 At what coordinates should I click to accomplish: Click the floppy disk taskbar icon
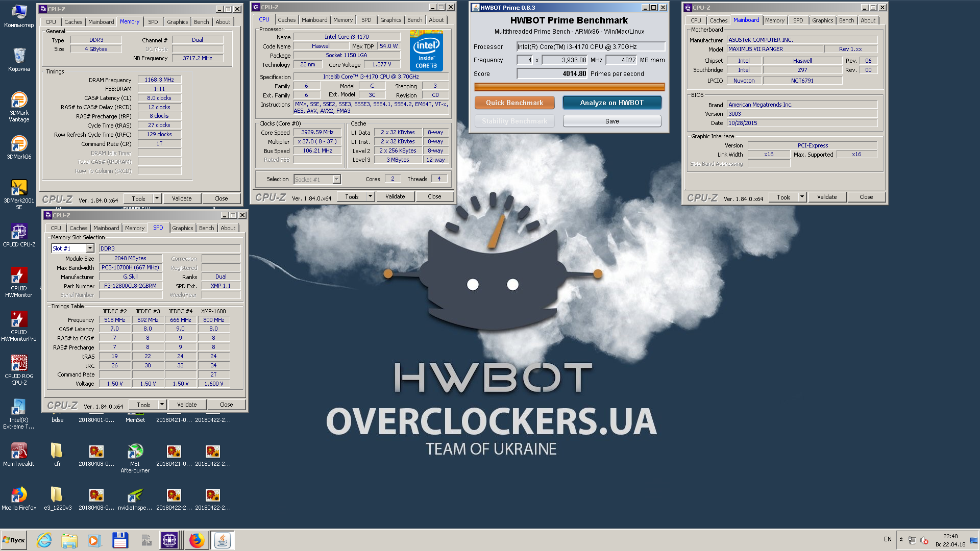(x=120, y=540)
